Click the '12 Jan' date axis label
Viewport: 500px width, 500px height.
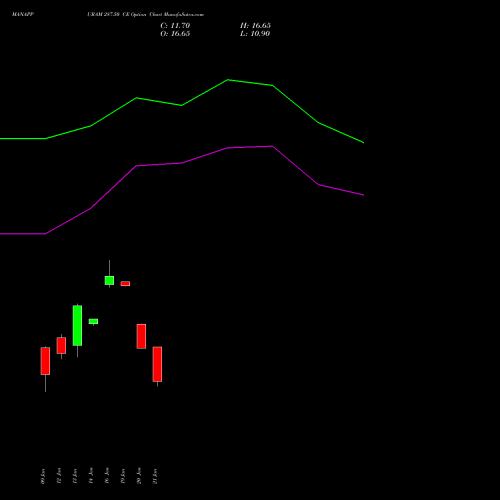click(x=59, y=476)
